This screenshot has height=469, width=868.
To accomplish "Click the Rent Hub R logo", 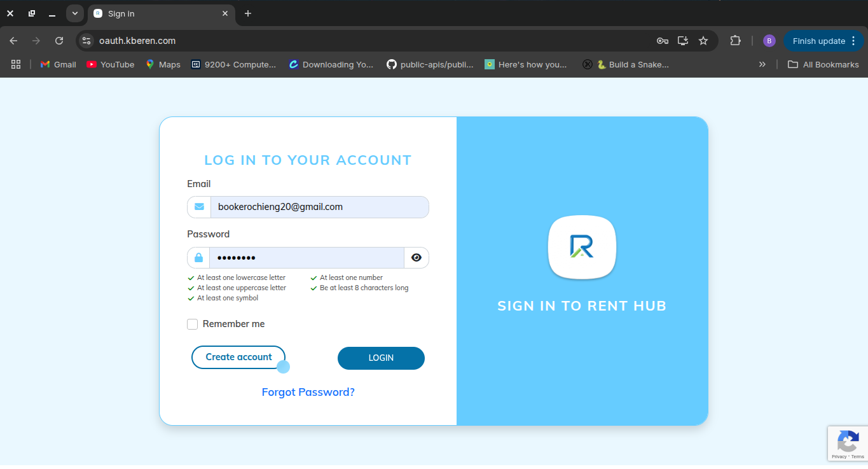I will click(x=581, y=248).
